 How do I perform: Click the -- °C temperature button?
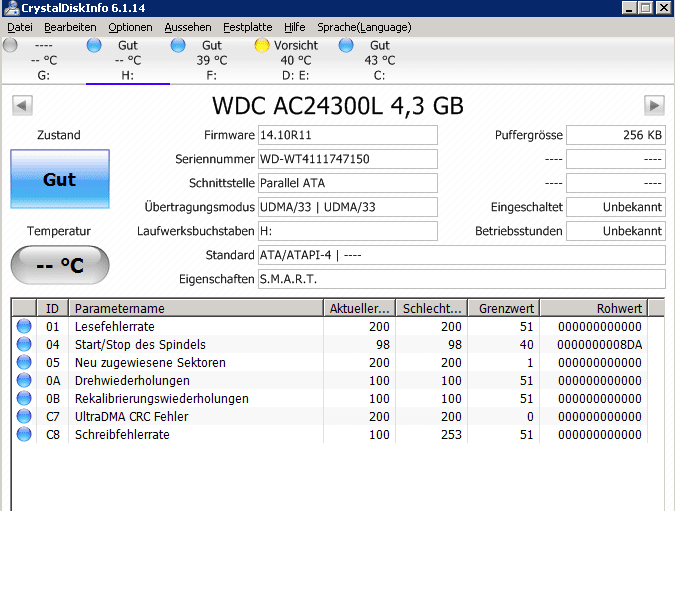coord(60,265)
